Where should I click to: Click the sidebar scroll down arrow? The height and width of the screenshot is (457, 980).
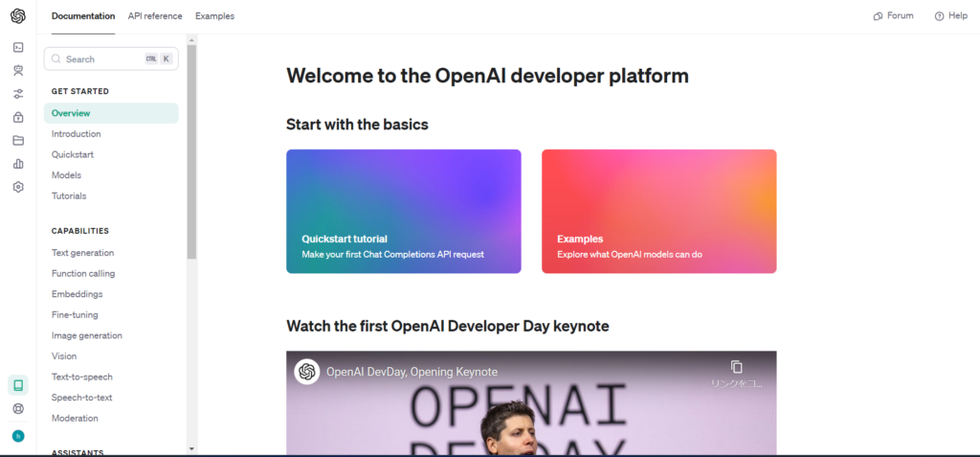(191, 449)
